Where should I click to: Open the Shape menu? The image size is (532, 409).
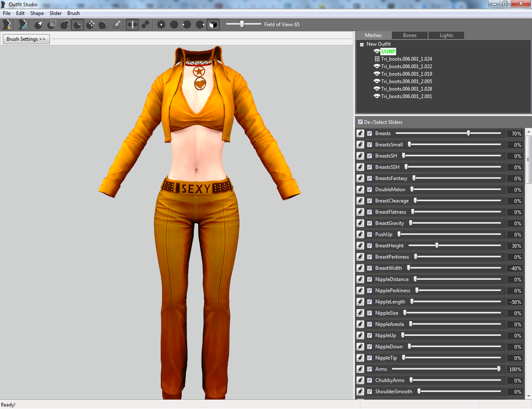pyautogui.click(x=37, y=13)
